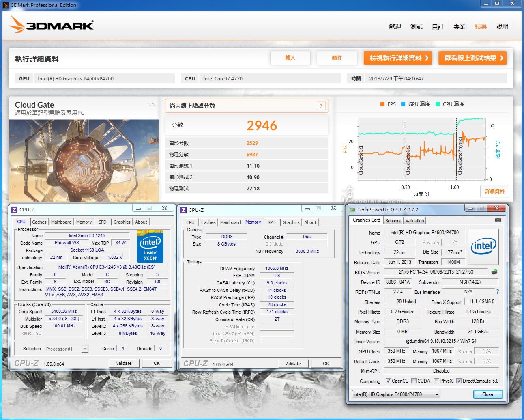The width and height of the screenshot is (524, 420).
Task: Click the GPU Clock 350 MHz field
Action: (396, 351)
